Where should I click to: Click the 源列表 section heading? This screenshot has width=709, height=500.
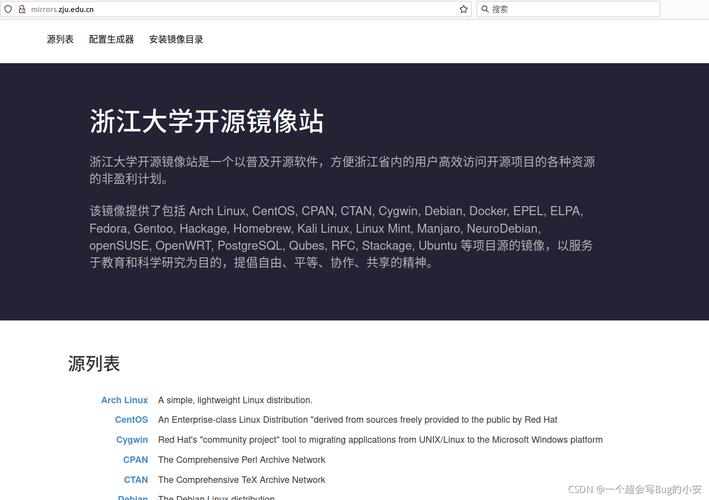click(94, 363)
